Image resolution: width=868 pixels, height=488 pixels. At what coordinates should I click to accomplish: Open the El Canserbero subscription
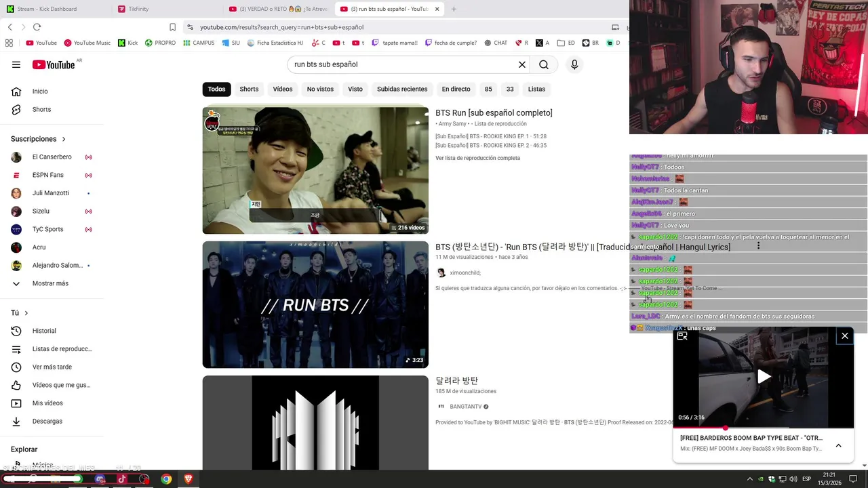tap(51, 157)
